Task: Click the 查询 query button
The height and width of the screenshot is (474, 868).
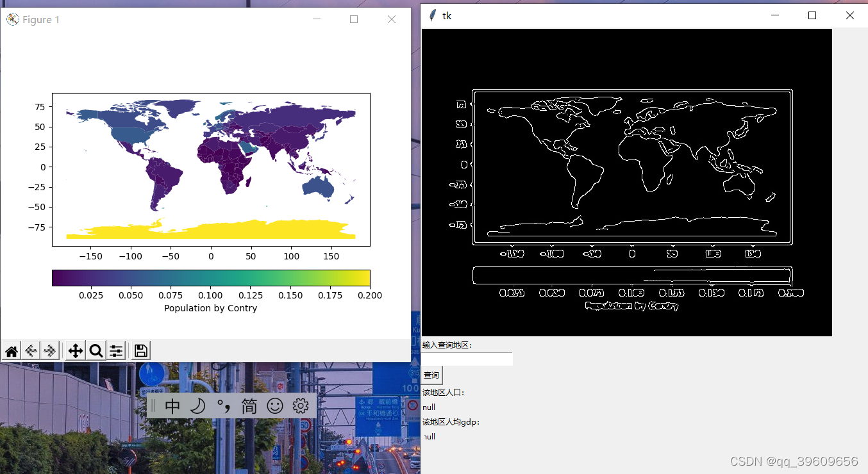Action: (x=431, y=375)
